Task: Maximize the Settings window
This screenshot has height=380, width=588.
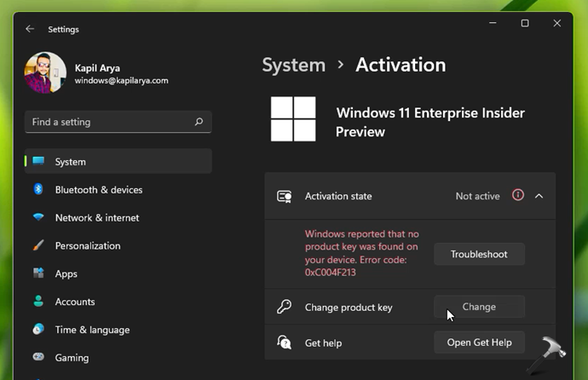Action: 525,23
